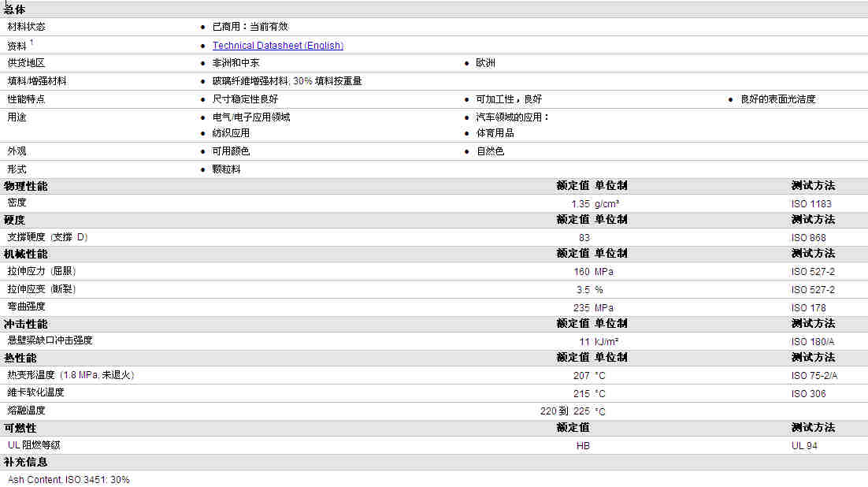Open the Technical Datasheet (English) link
868x487 pixels.
278,46
